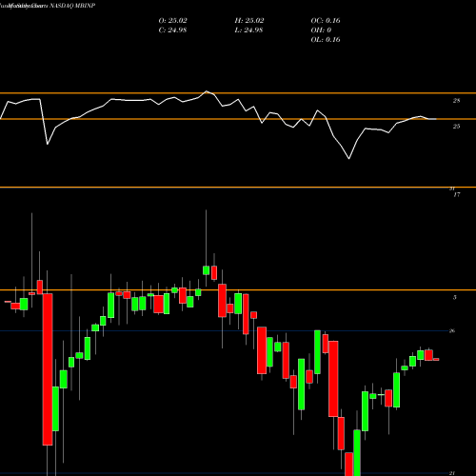The width and height of the screenshot is (476, 476).
Task: Click the high value H: 25.02
Action: 249,21
